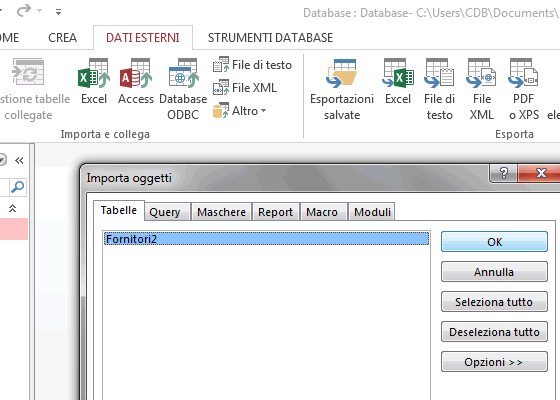Export to Excel in Esporta group
Image resolution: width=560 pixels, height=400 pixels.
tap(398, 81)
